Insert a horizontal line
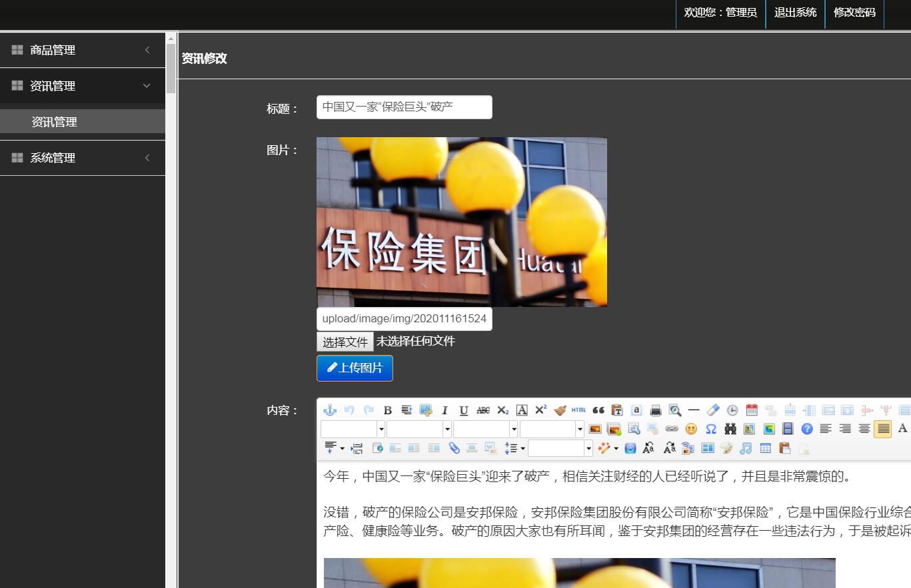 click(694, 410)
